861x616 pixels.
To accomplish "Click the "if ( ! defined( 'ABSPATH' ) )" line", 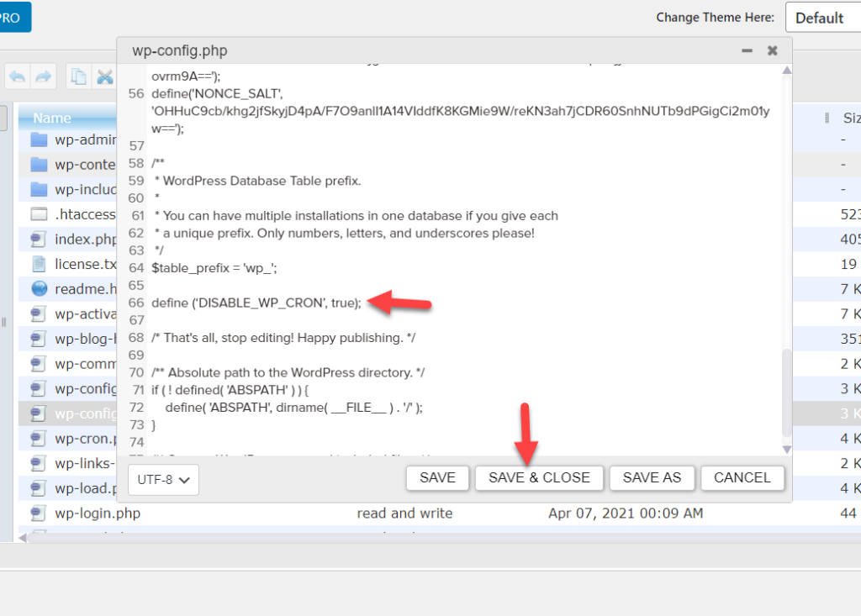I will (230, 390).
